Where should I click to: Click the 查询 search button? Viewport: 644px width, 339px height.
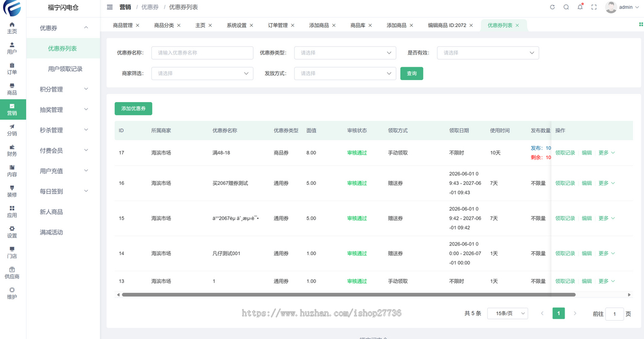(x=412, y=74)
